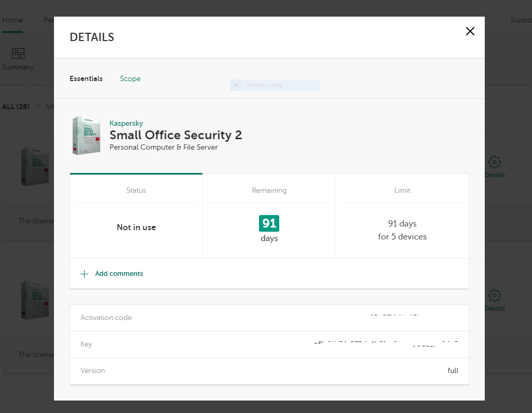Screen dimensions: 532x413
Task: Click the Small Office Security 2 title
Action: (x=176, y=135)
